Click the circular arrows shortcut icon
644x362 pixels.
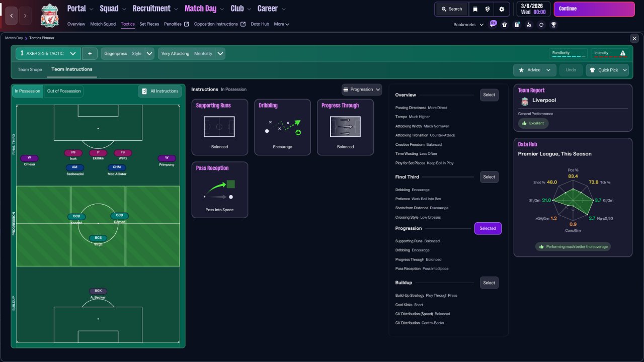(541, 25)
